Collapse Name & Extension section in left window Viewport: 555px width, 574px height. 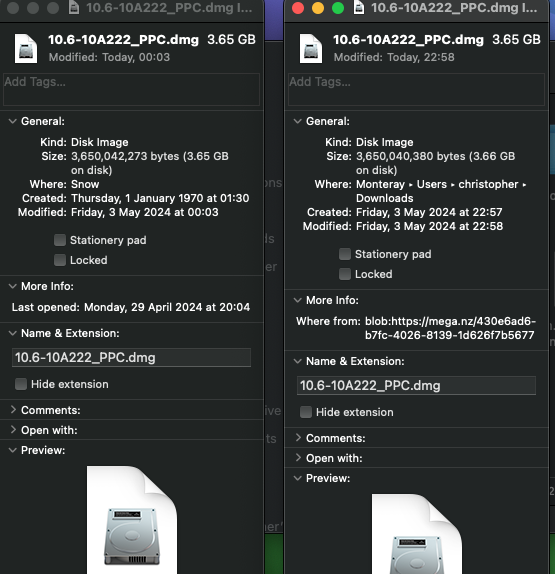click(x=13, y=333)
